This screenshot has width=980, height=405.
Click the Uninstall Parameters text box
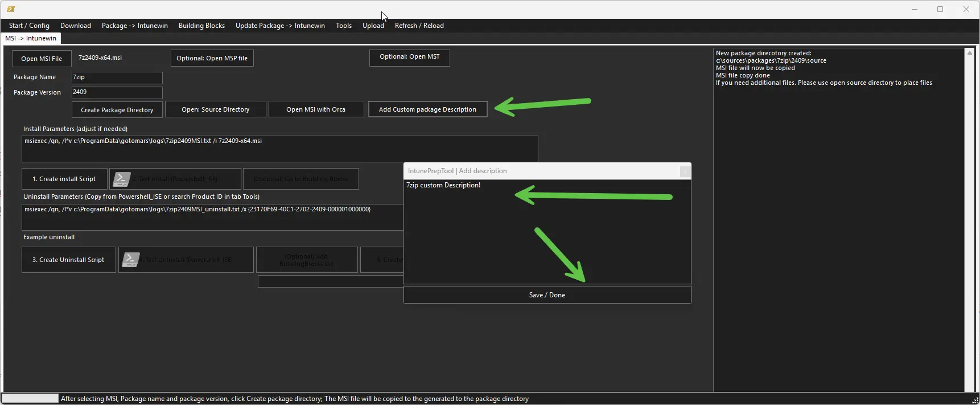click(213, 217)
